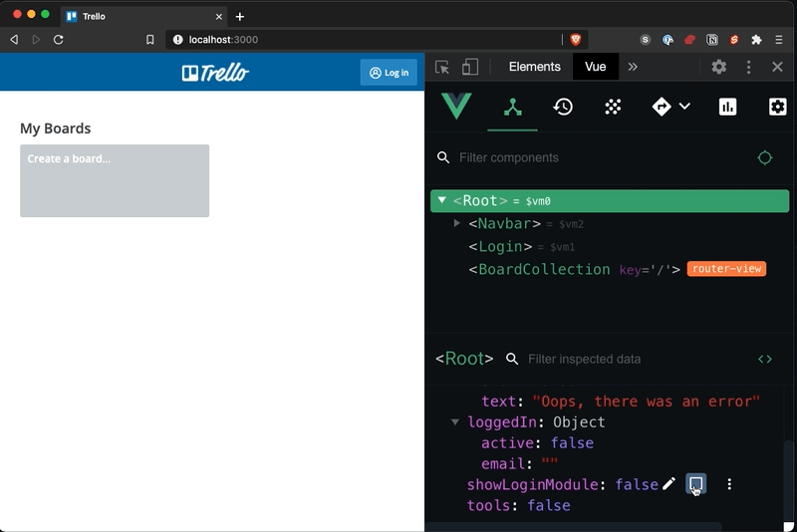Collapse the Root component node
The width and height of the screenshot is (797, 532).
(442, 200)
